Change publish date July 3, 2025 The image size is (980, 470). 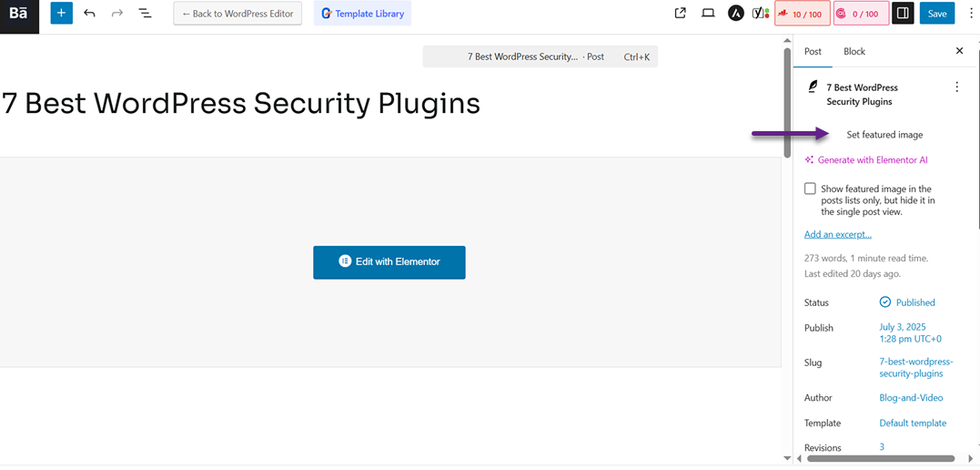click(x=911, y=333)
